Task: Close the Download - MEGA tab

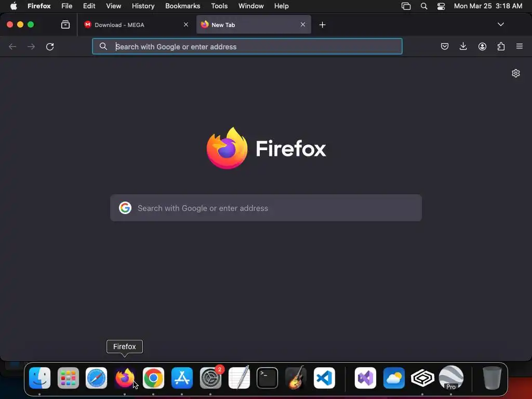Action: tap(186, 24)
